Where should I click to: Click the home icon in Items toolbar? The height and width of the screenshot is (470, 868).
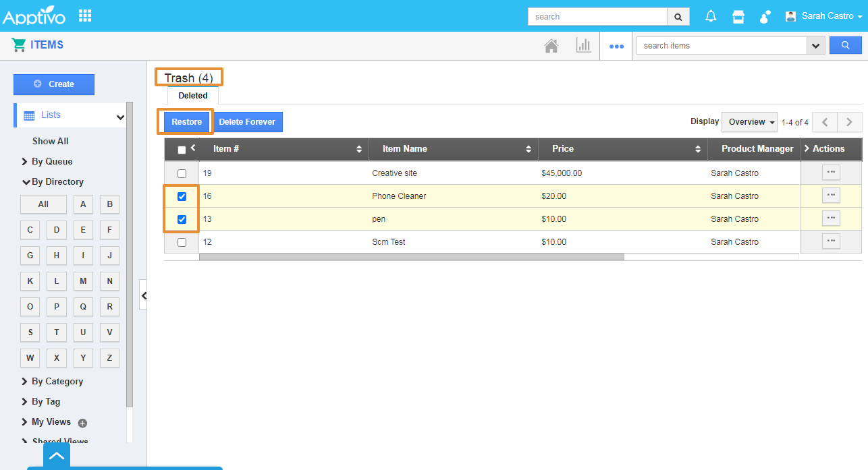pyautogui.click(x=551, y=46)
